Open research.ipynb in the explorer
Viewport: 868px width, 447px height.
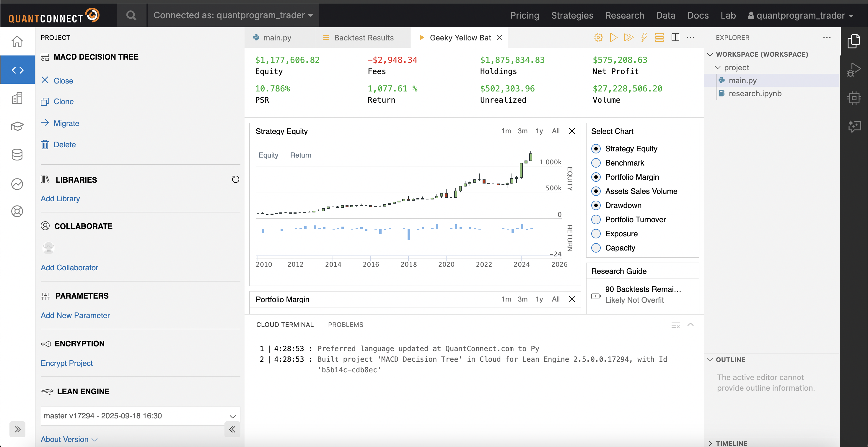[x=755, y=94]
